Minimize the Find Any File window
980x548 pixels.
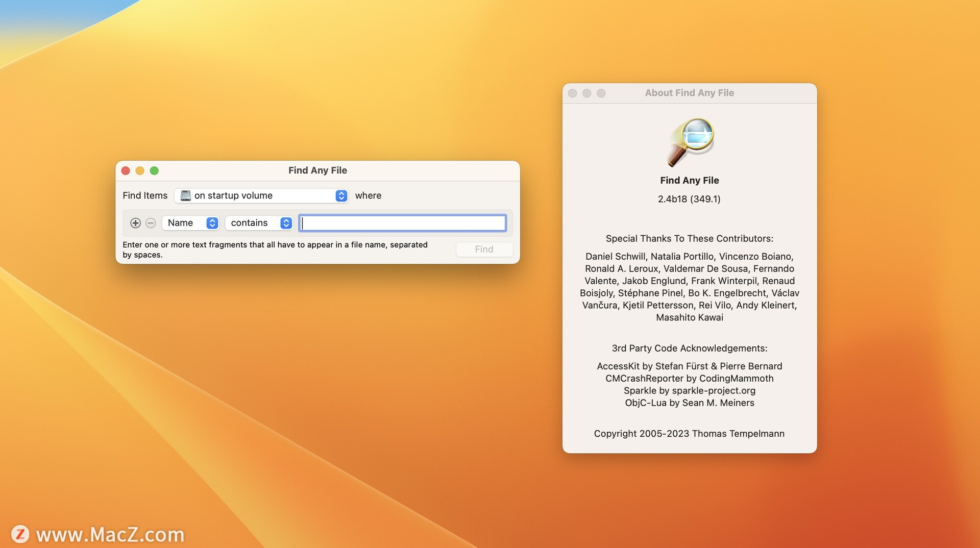(140, 170)
